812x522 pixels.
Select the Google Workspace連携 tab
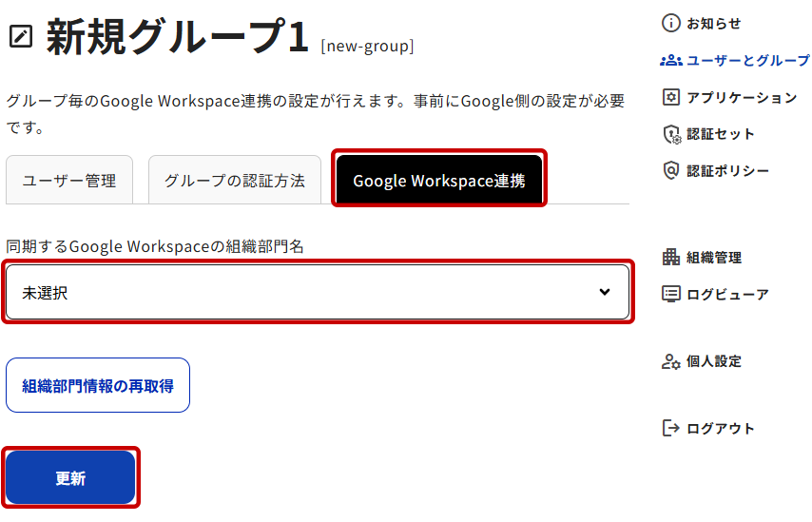(x=438, y=180)
